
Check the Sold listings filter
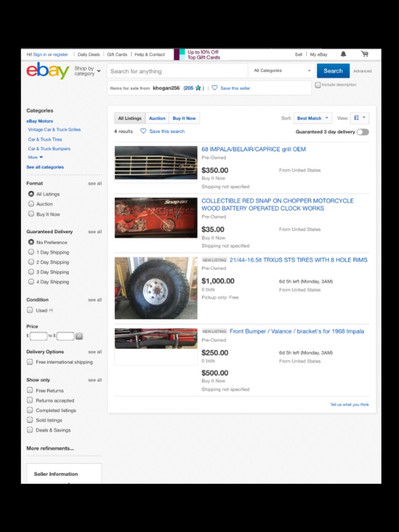30,420
